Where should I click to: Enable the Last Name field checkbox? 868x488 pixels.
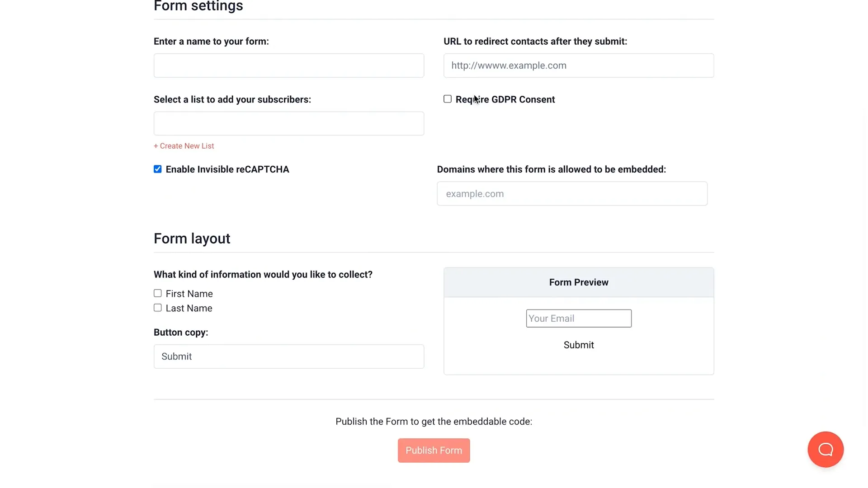(x=157, y=308)
